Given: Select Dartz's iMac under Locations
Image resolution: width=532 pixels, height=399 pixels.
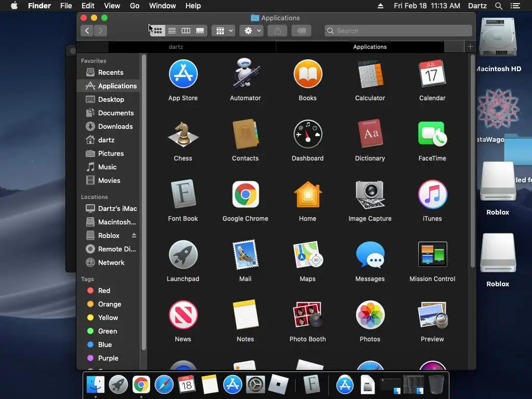Looking at the screenshot, I should click(109, 208).
